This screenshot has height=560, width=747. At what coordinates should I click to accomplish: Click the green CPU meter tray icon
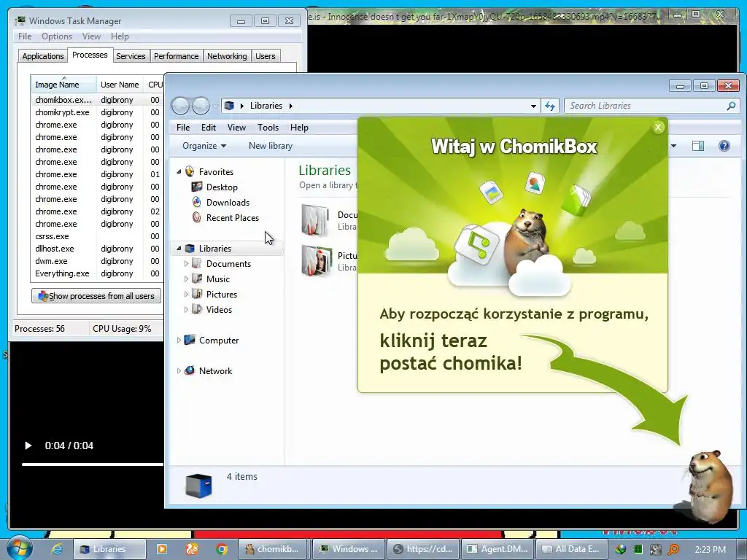point(638,550)
